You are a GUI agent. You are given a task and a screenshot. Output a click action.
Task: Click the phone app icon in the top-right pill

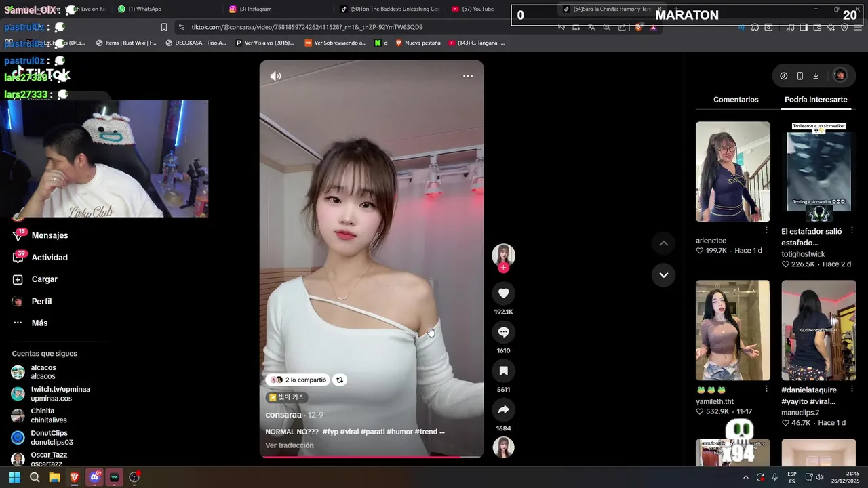(x=800, y=76)
